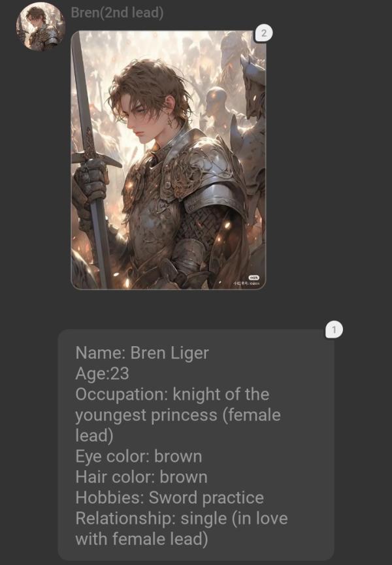Open Bren's round profile avatar
This screenshot has width=392, height=565.
41,26
